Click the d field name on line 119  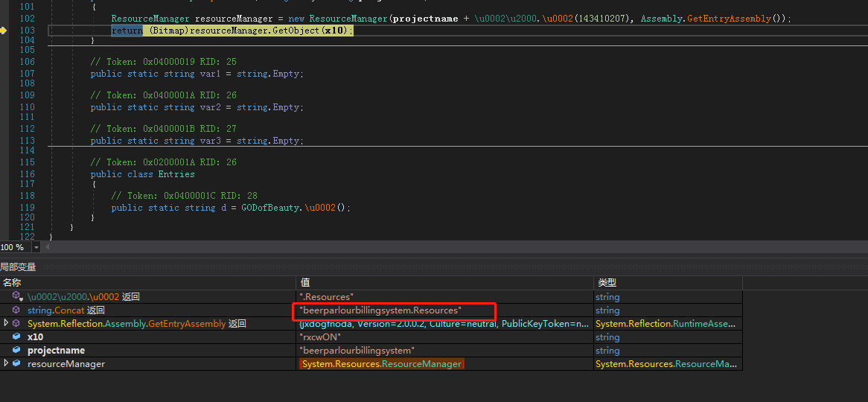(x=223, y=208)
